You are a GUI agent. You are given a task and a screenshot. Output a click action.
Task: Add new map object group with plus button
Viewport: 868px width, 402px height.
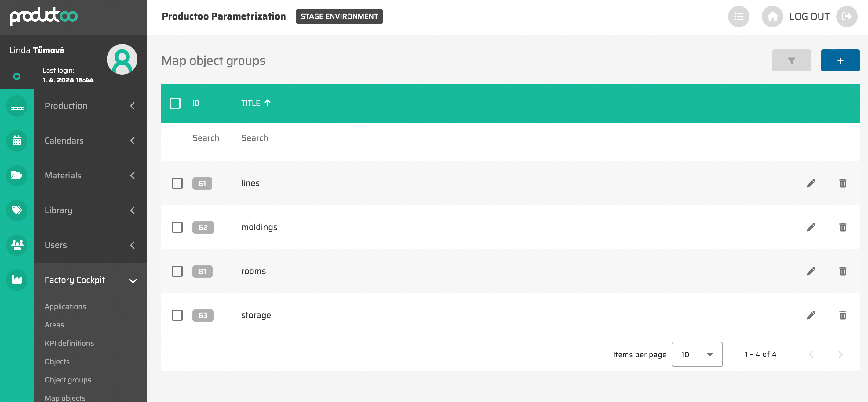point(840,61)
